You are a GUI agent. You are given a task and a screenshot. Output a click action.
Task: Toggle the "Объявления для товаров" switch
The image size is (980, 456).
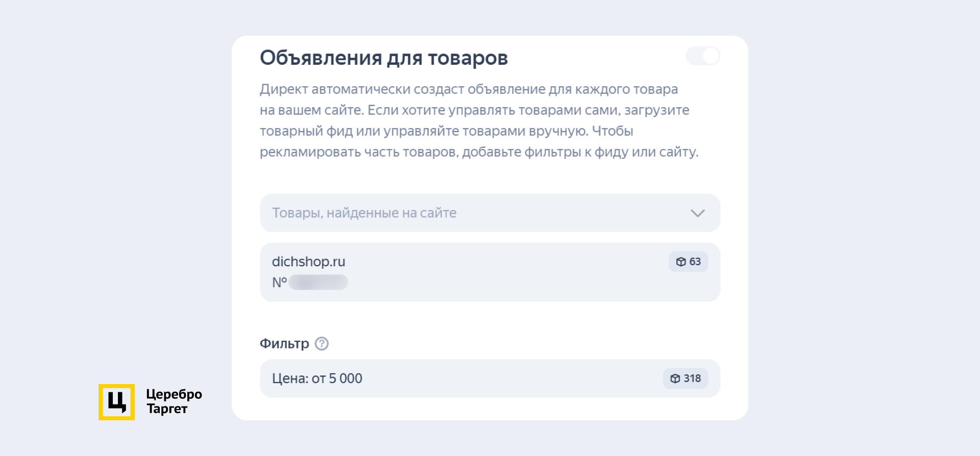702,56
